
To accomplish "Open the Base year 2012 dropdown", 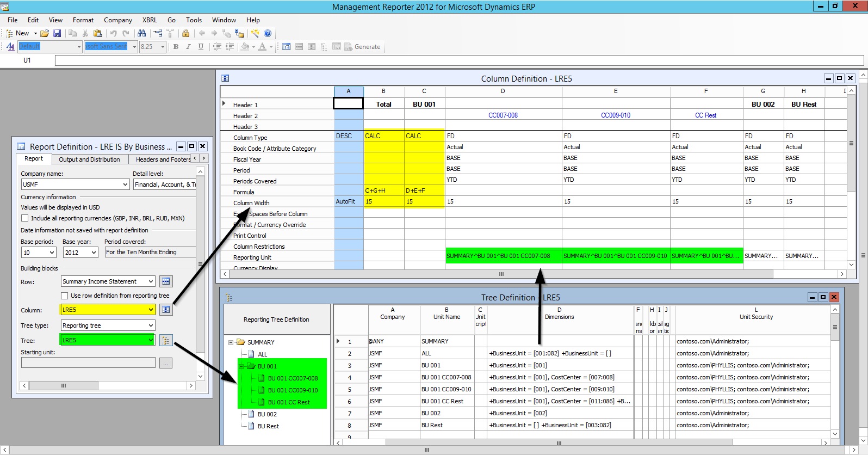I will (94, 253).
